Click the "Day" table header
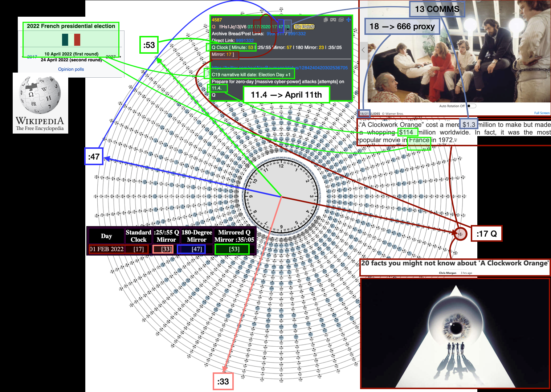551x392 pixels. (106, 236)
